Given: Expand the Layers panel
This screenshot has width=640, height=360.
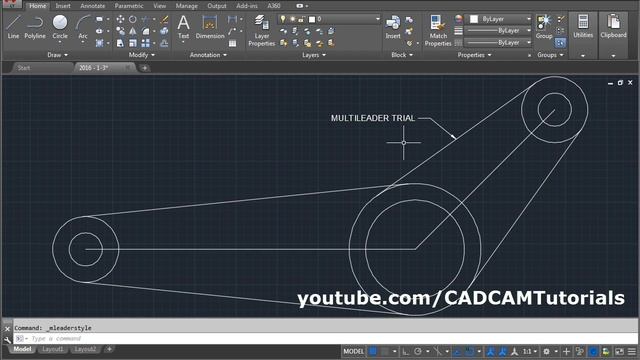Looking at the screenshot, I should (313, 55).
